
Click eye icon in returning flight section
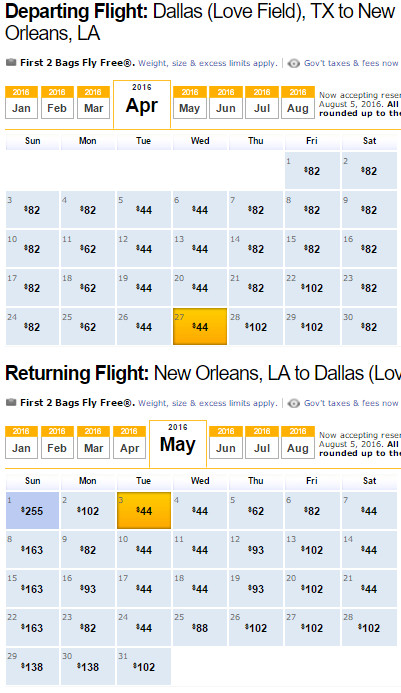click(294, 404)
